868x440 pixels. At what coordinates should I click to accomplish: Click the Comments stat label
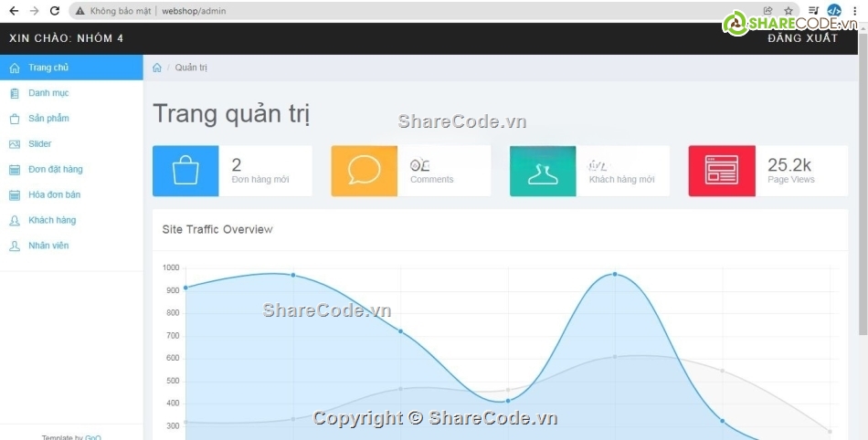432,179
